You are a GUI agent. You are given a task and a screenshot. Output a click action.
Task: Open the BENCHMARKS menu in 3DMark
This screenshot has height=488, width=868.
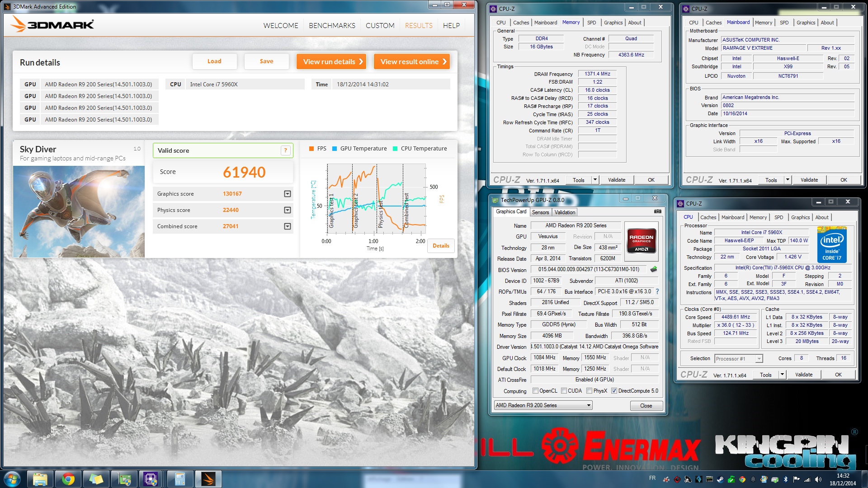332,26
